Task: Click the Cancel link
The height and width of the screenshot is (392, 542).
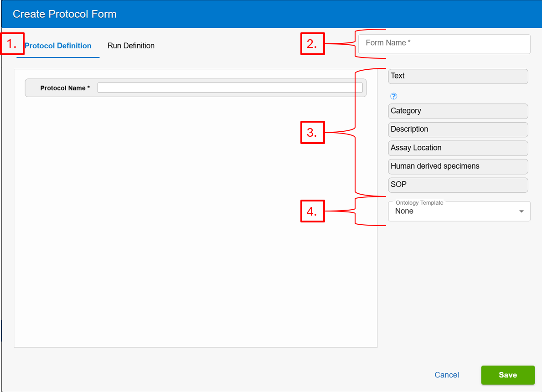Action: pos(446,375)
